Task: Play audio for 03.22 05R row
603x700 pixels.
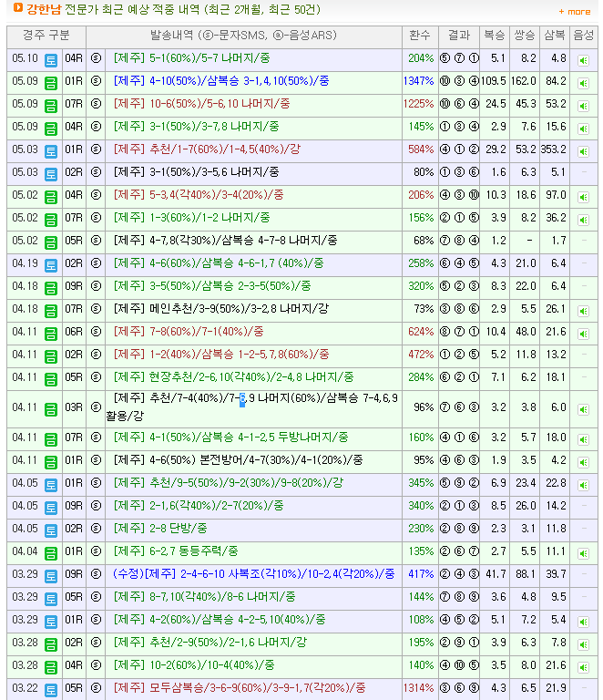Action: point(583,689)
